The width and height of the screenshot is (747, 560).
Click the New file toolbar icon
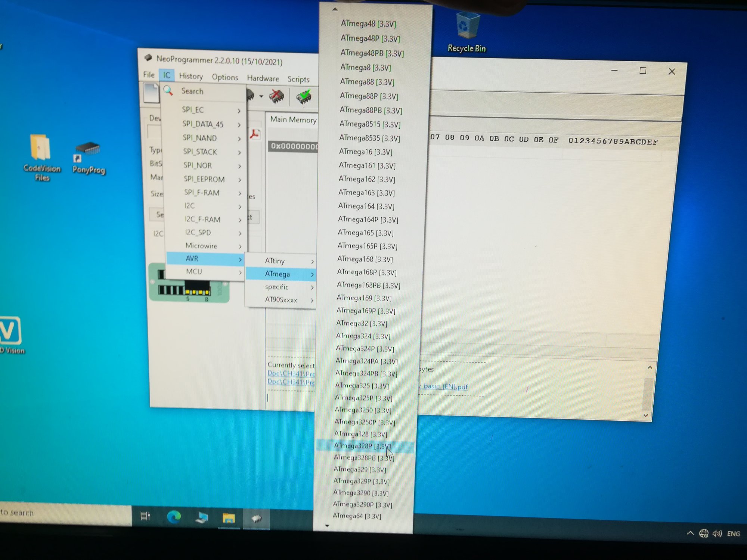click(151, 93)
